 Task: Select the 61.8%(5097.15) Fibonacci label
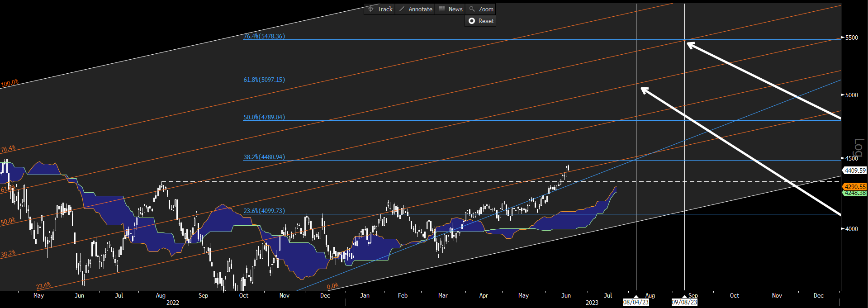[x=264, y=80]
